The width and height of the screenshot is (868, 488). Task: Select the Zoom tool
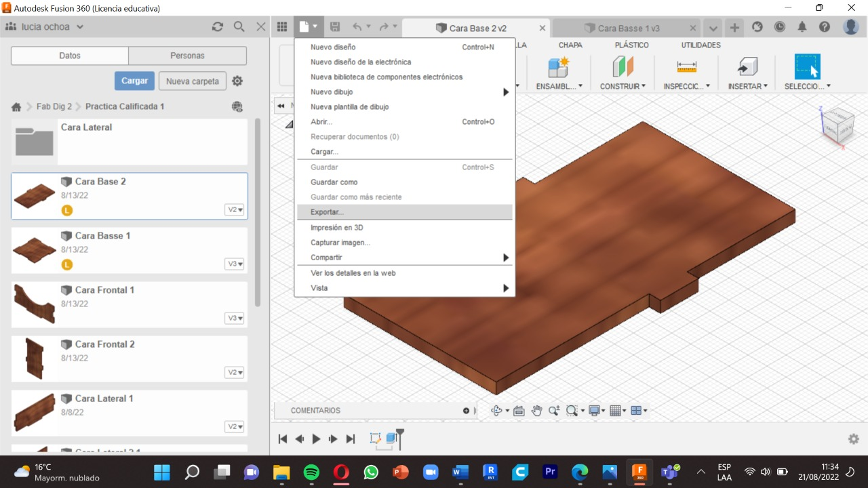point(554,411)
